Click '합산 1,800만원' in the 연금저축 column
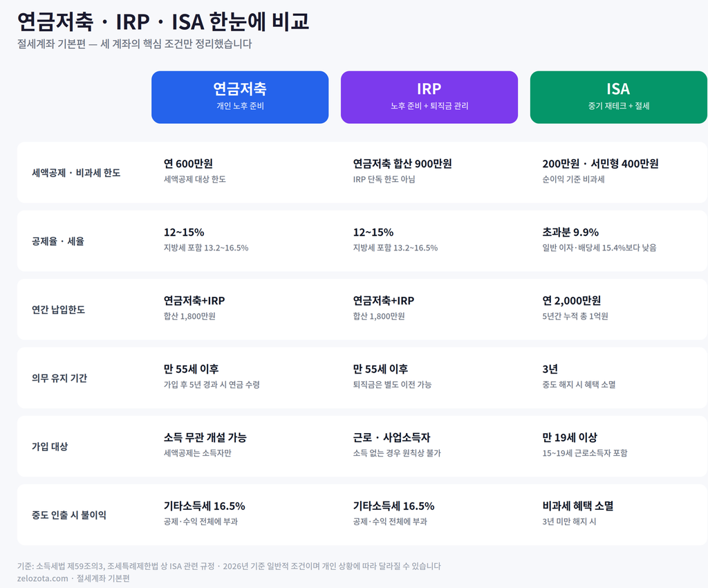The width and height of the screenshot is (708, 588). coord(189,316)
